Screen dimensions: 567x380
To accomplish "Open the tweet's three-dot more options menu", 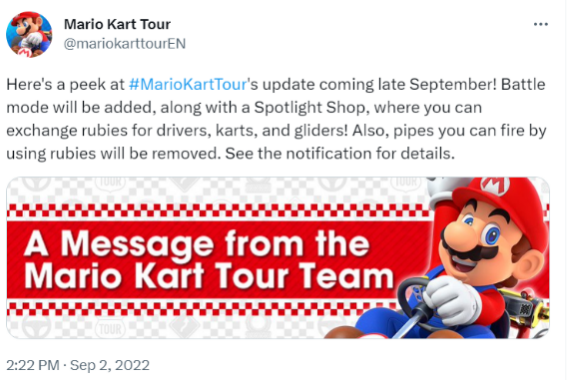I will click(x=541, y=24).
